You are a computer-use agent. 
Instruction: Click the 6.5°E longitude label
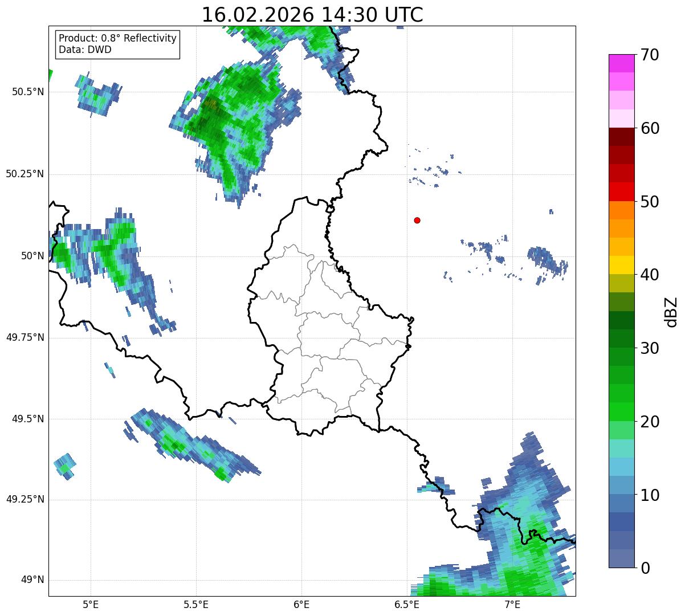[407, 604]
